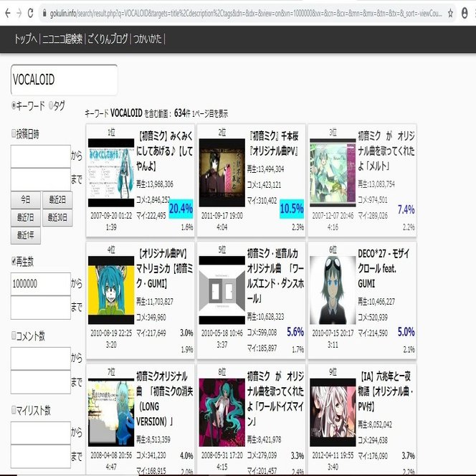Focus the マイリスト数 minimum field
The image size is (476, 476).
point(41,433)
